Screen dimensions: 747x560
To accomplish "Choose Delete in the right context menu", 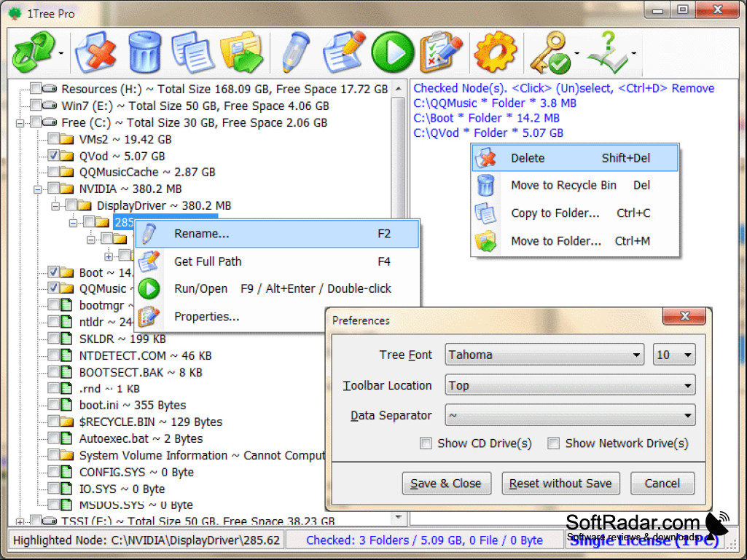I will tap(575, 158).
